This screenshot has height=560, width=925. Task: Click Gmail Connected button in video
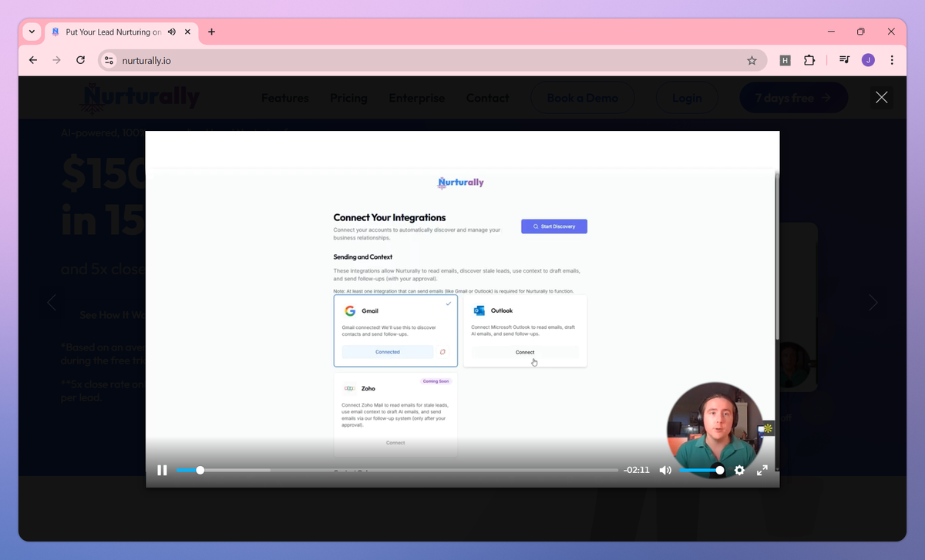click(x=388, y=352)
